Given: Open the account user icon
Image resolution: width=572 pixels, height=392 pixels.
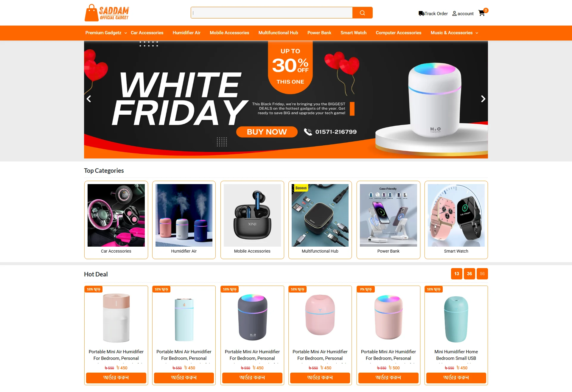Looking at the screenshot, I should (x=454, y=13).
